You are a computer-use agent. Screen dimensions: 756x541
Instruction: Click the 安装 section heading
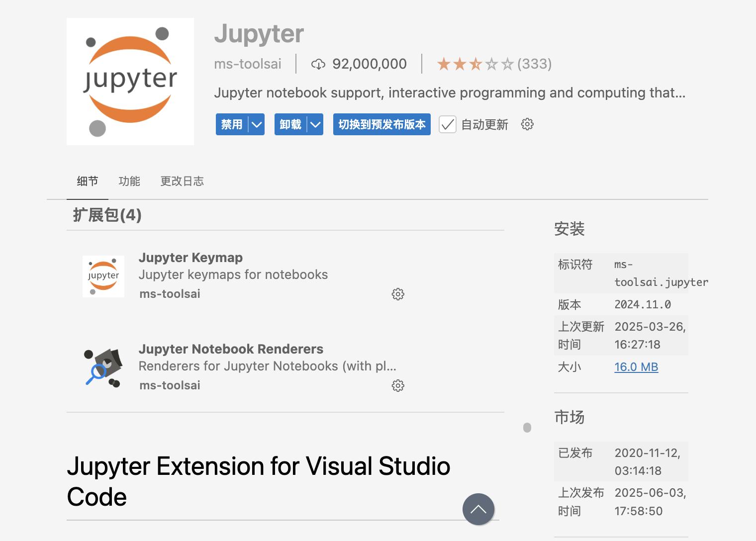pos(569,229)
